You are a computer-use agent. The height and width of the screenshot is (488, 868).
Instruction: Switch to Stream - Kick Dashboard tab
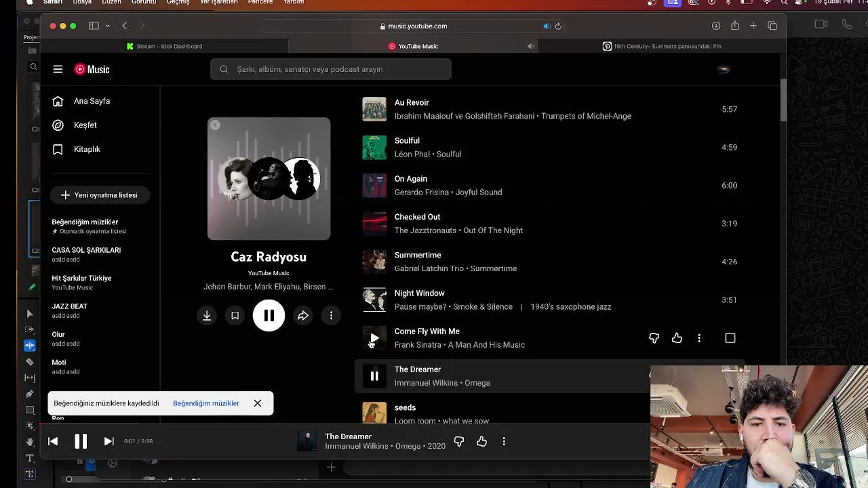point(165,46)
